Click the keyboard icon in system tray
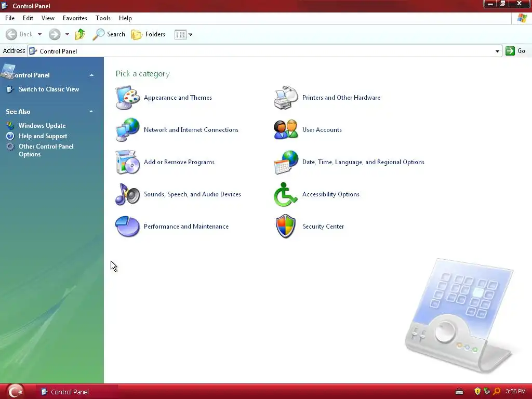 (x=459, y=392)
